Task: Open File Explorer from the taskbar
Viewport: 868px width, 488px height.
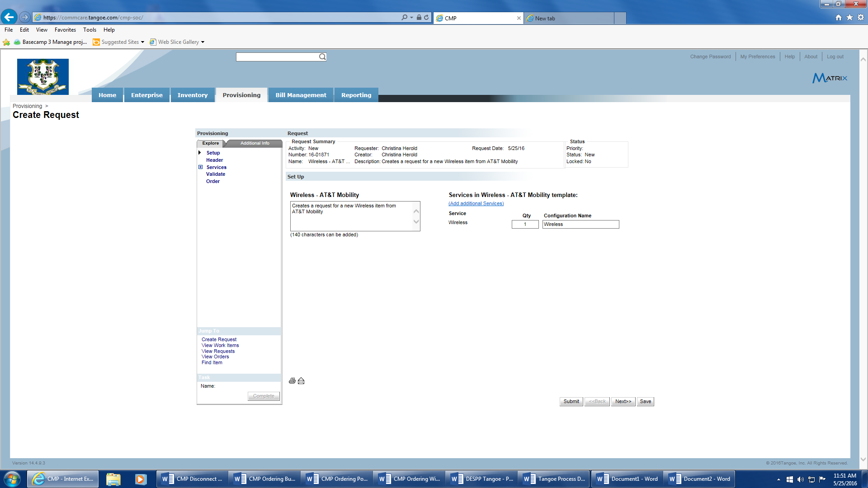Action: (113, 479)
